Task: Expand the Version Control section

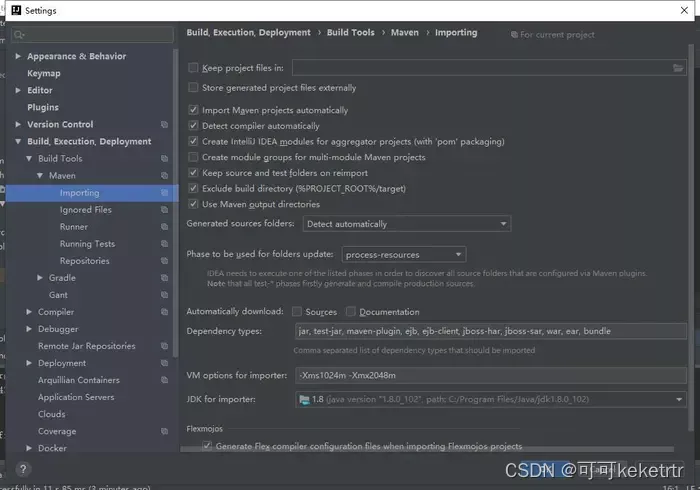Action: 18,125
